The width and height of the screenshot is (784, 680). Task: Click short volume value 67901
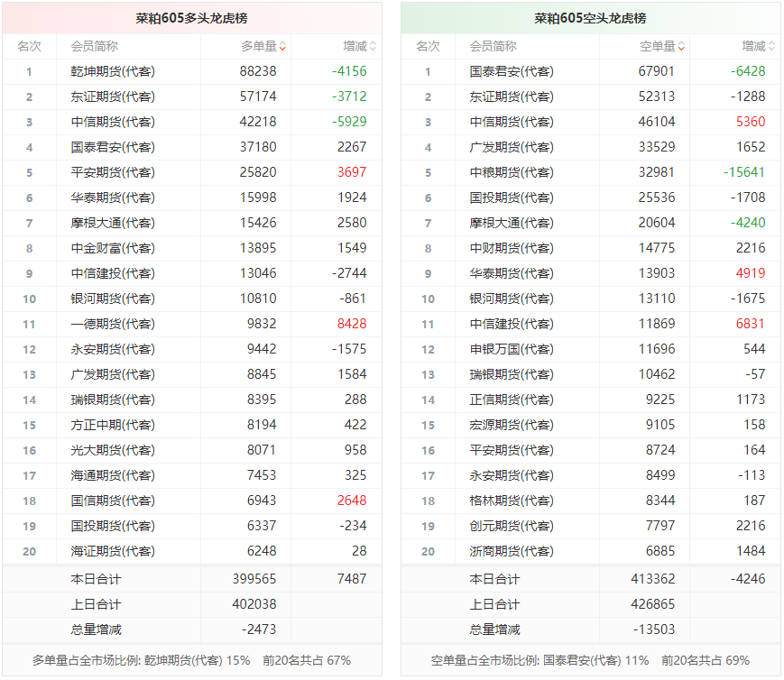(x=657, y=71)
